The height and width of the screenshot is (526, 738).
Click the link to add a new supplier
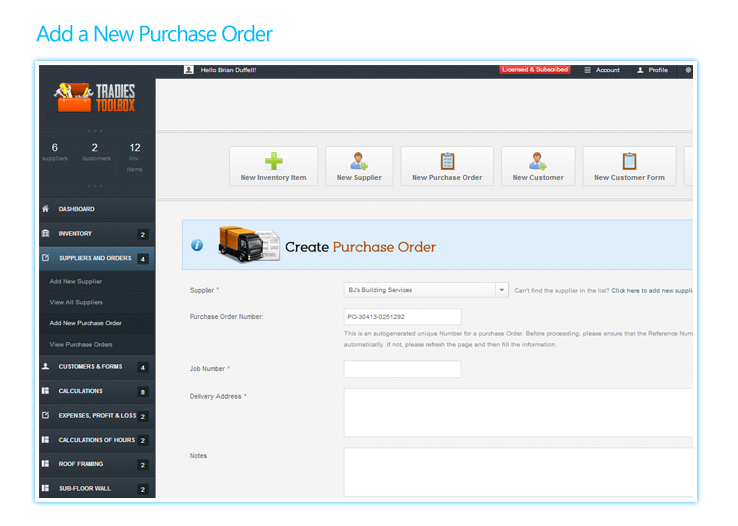click(653, 290)
